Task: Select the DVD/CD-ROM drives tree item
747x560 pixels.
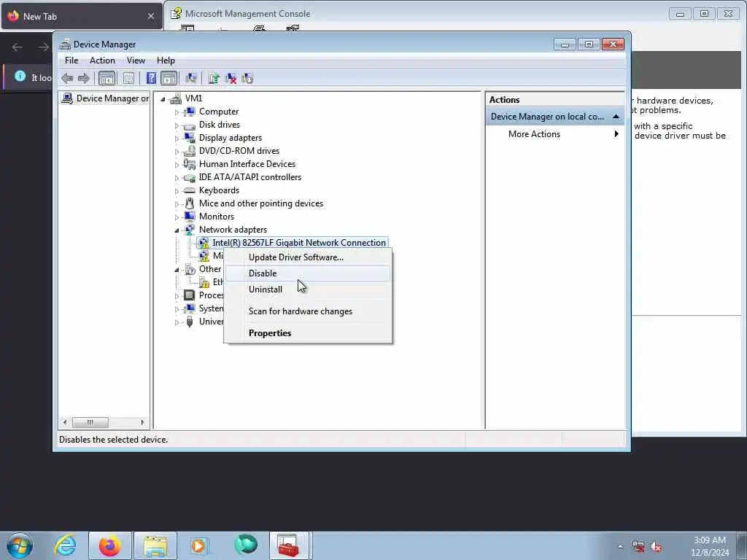Action: (239, 151)
